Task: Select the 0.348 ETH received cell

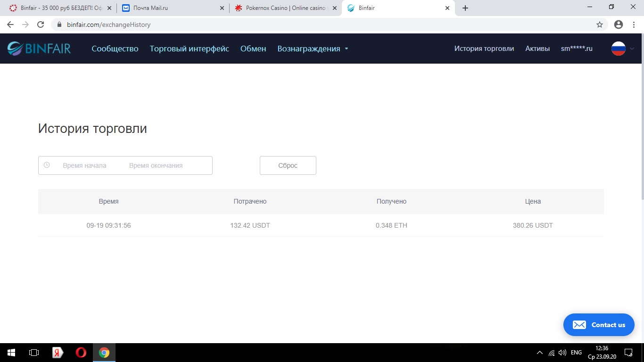Action: point(391,225)
